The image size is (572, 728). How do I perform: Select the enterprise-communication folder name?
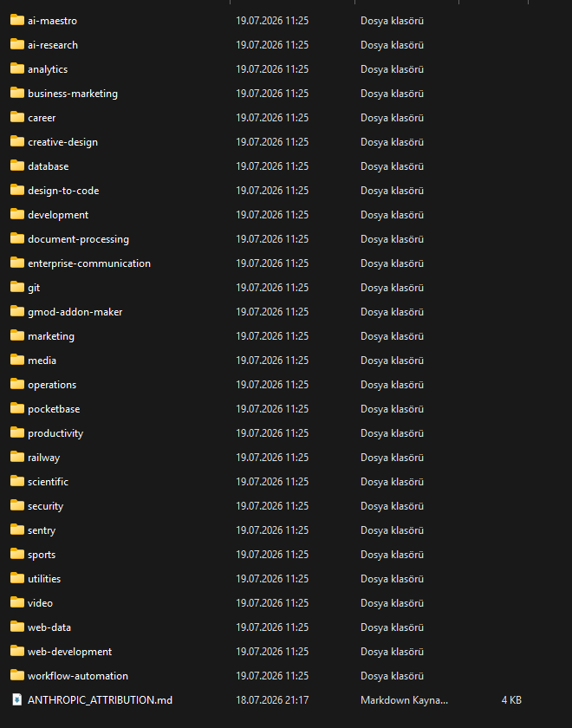[x=89, y=263]
